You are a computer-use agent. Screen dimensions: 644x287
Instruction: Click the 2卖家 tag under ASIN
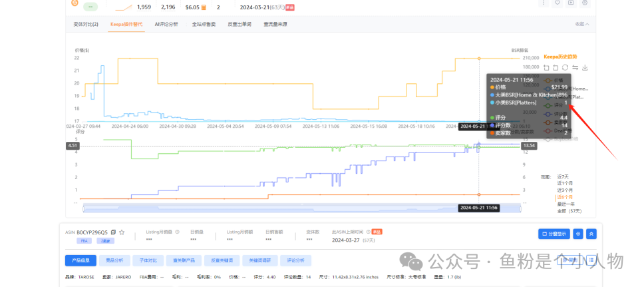106,241
